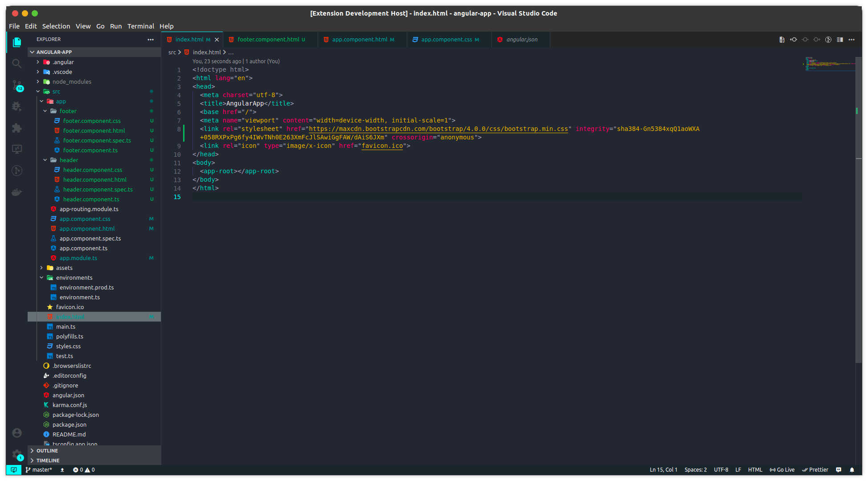This screenshot has width=868, height=481.
Task: Expand the assets folder
Action: 94,268
